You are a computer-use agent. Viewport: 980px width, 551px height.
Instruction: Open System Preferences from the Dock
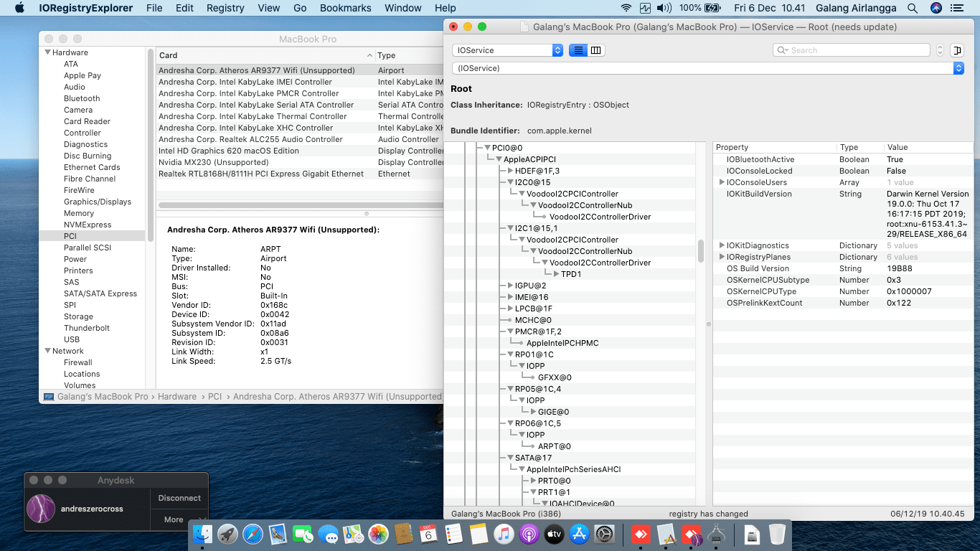(x=604, y=534)
